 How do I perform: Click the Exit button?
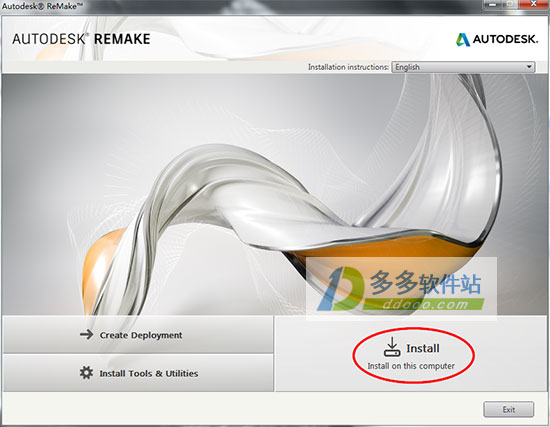[509, 409]
